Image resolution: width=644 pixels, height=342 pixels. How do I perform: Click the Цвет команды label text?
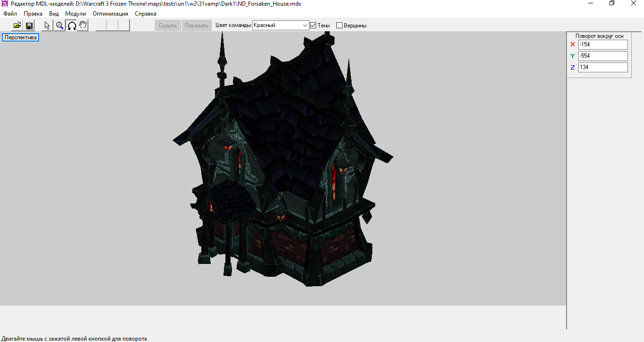[233, 26]
